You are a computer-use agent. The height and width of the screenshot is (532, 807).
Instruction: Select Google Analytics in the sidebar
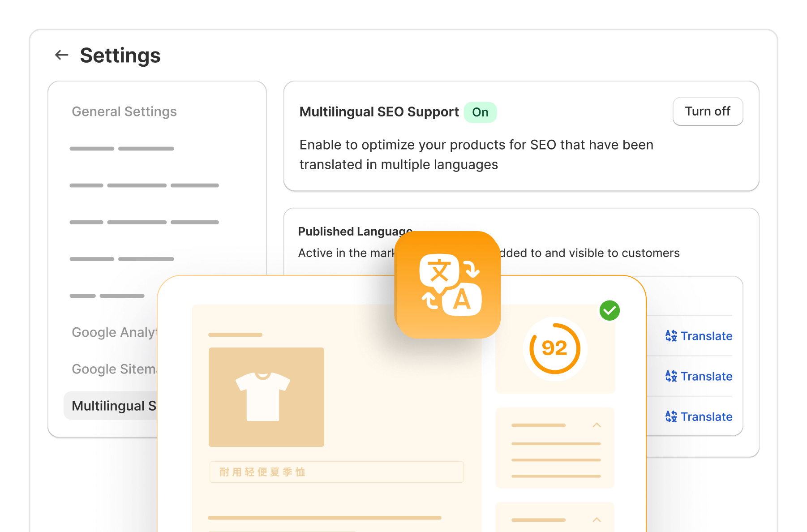click(x=114, y=332)
